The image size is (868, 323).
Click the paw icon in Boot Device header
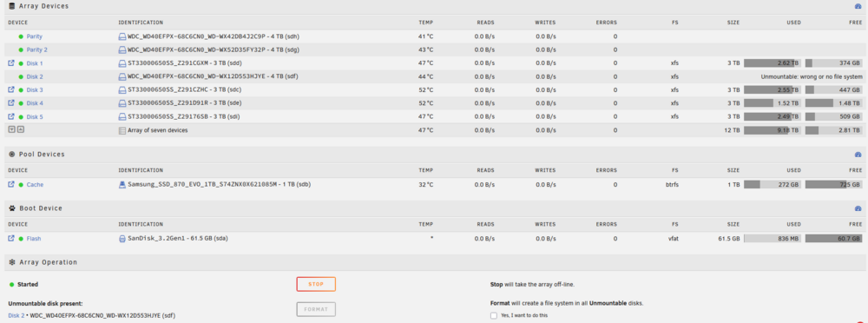[11, 208]
